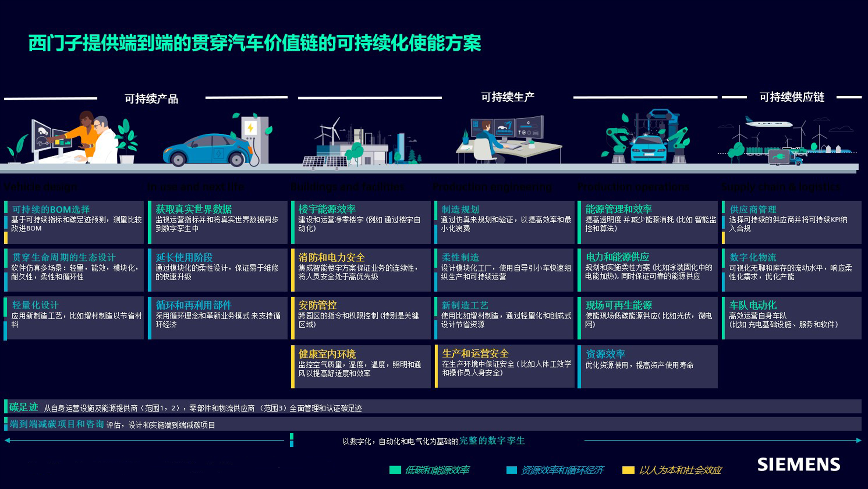This screenshot has height=489, width=868.
Task: Click the 低碳和能源效率 legend label
Action: (437, 470)
